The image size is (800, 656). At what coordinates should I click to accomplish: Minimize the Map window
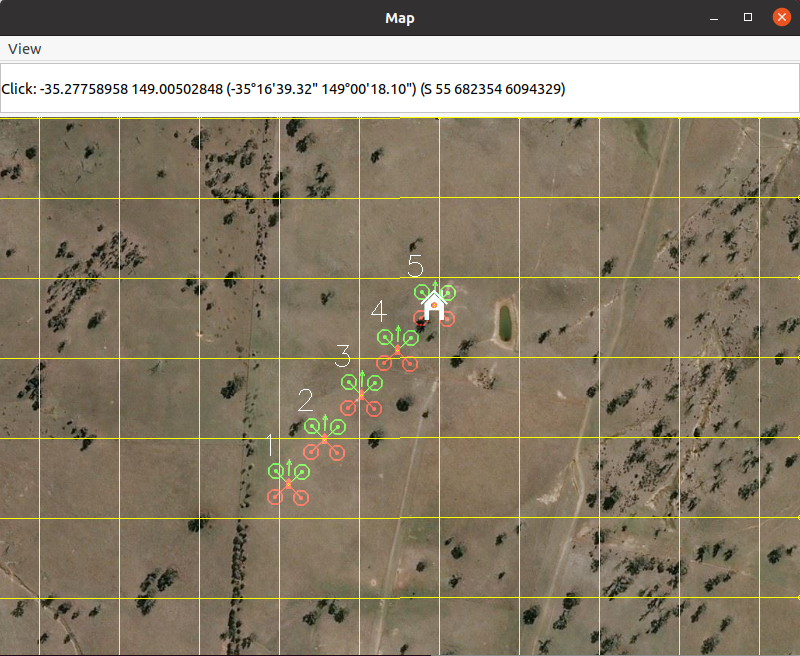click(x=714, y=17)
